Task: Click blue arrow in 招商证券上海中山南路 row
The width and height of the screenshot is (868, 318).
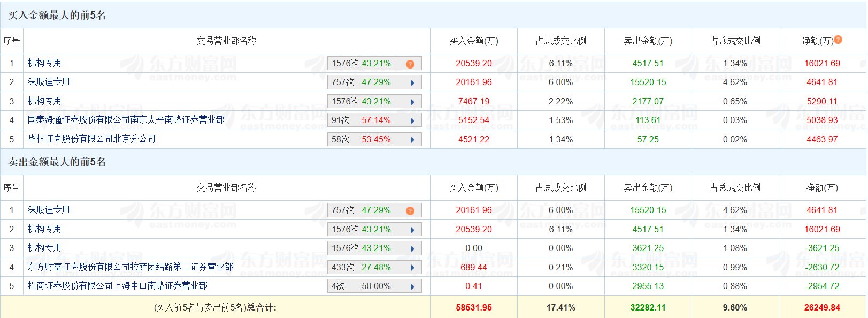Action: (412, 286)
